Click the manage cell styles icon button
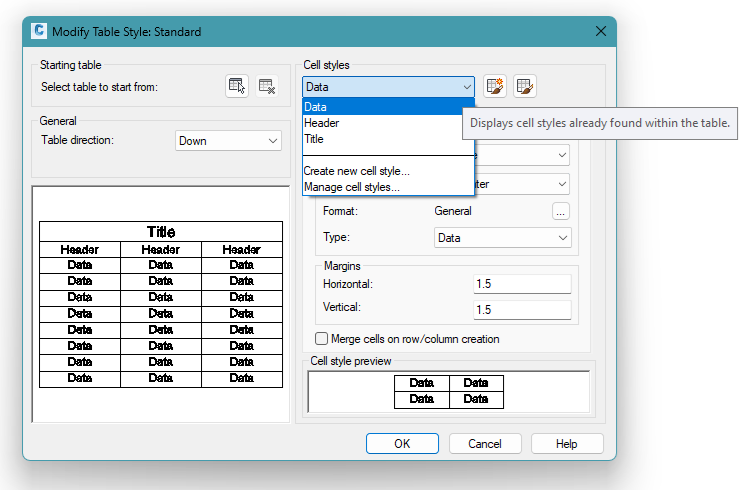The image size is (751, 490). coord(526,87)
